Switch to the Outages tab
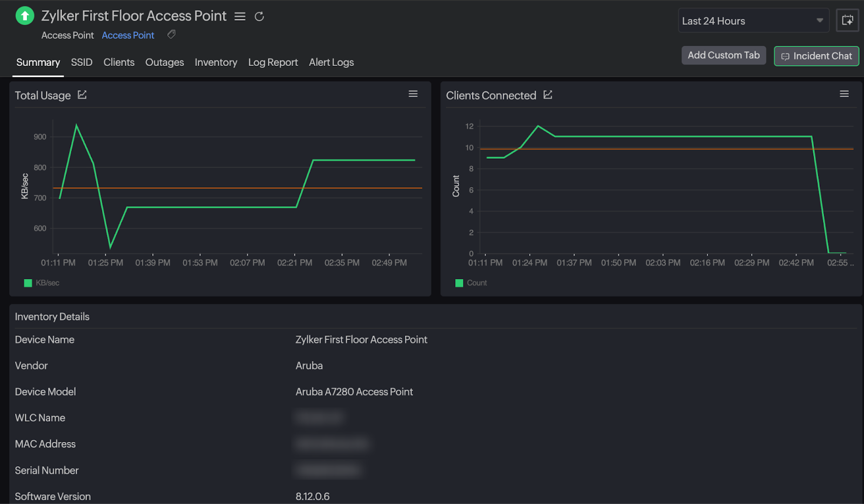Viewport: 864px width, 504px height. [164, 62]
